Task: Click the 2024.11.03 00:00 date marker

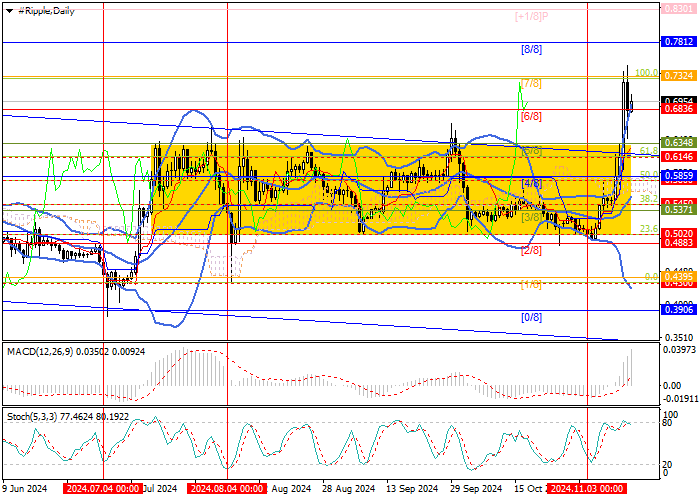Action: click(x=587, y=488)
